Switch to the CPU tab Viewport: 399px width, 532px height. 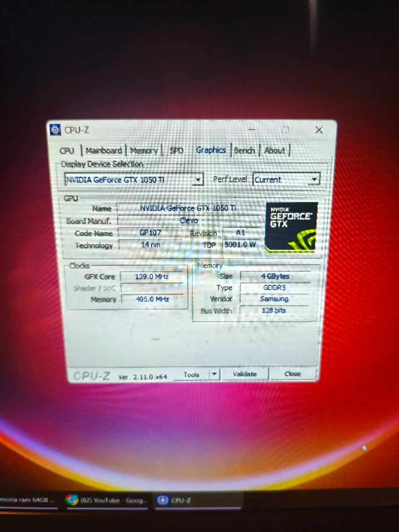point(67,151)
